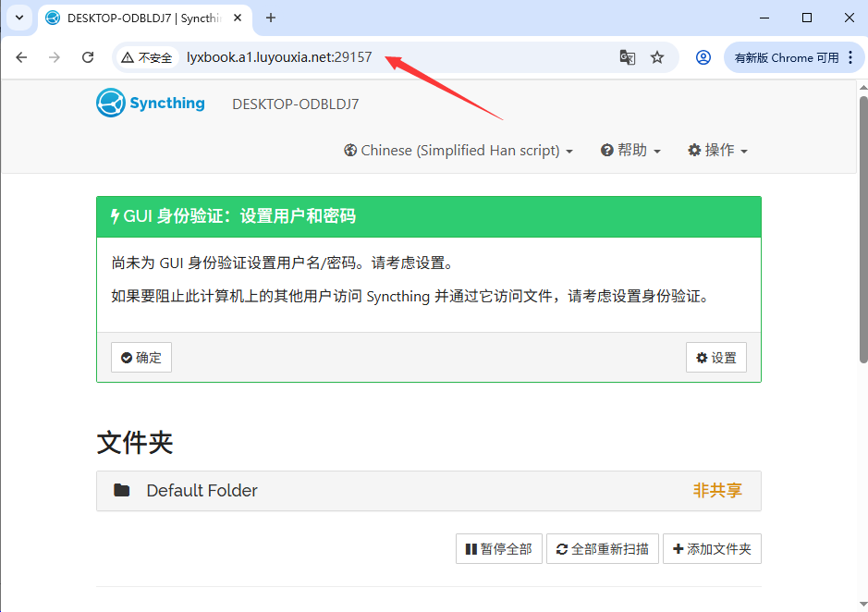Click the 有新版 Chrome 可用 update button
Viewport: 868px width, 612px height.
coord(787,57)
